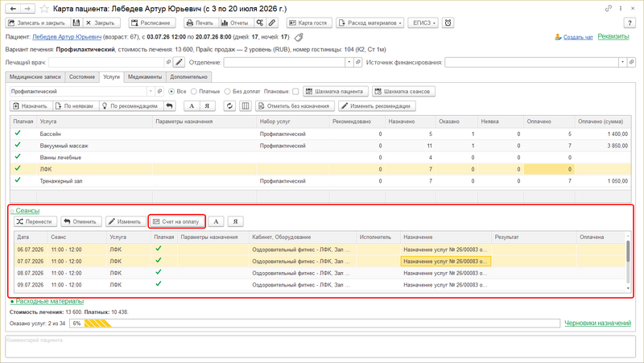Click the Счет на оплату button
Viewport: 644px width, 363px height.
pos(176,221)
